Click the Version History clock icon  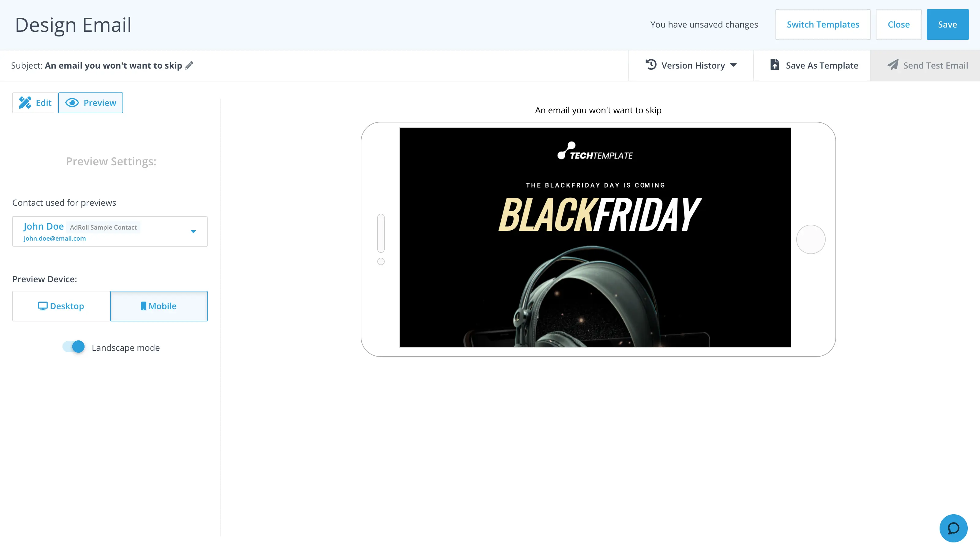[x=651, y=65]
